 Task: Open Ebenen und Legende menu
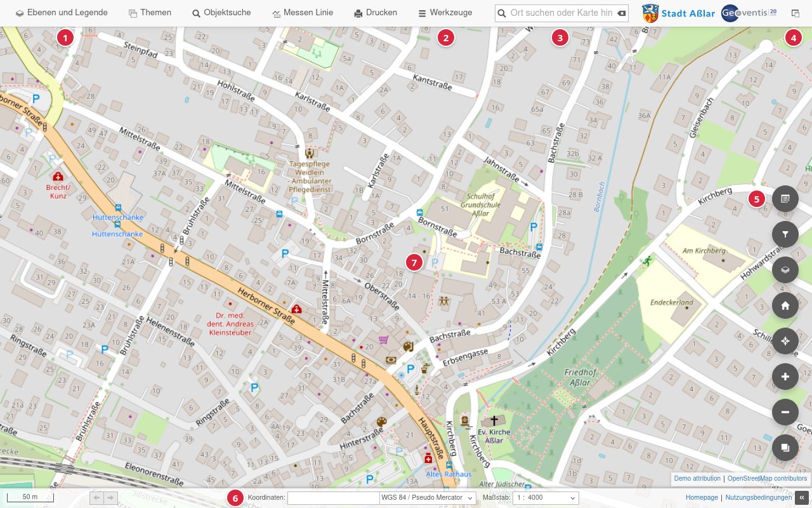[62, 13]
